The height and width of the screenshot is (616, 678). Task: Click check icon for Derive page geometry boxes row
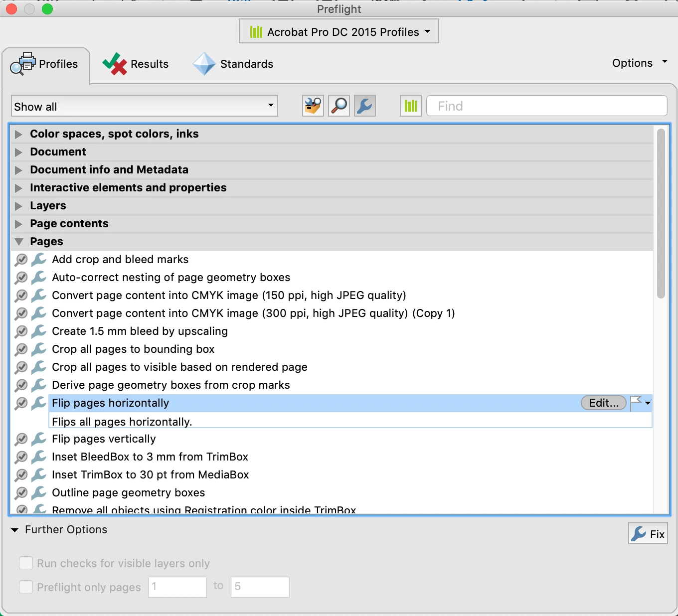21,385
